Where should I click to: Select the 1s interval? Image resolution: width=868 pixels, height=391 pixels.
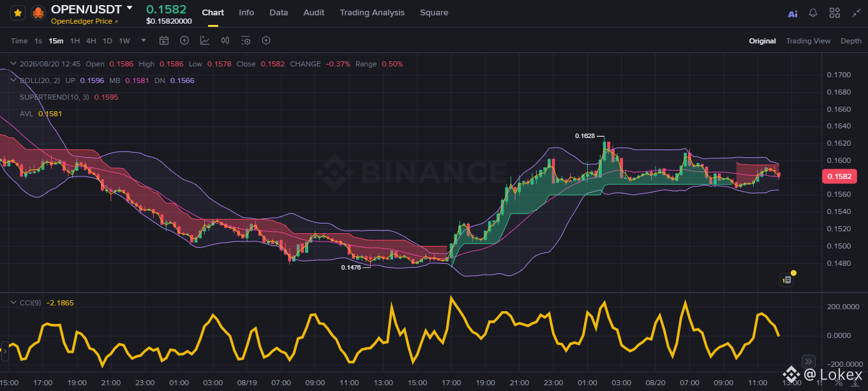click(x=38, y=41)
